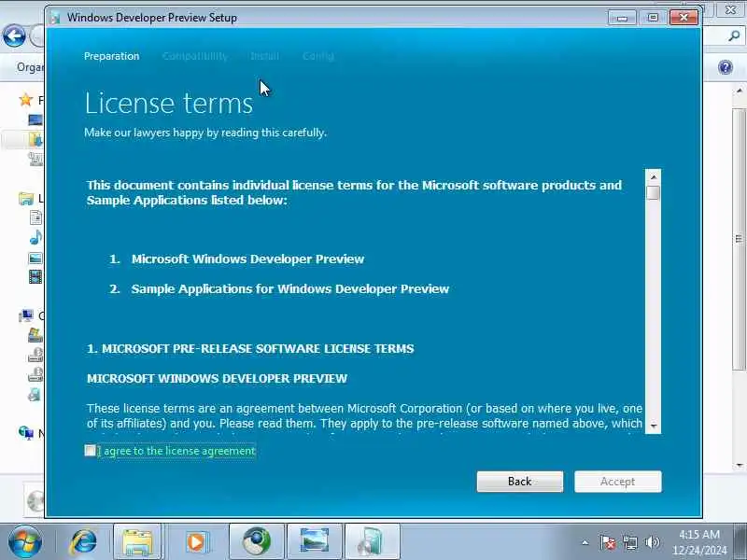Select the faded Compatibility step tab

click(195, 56)
